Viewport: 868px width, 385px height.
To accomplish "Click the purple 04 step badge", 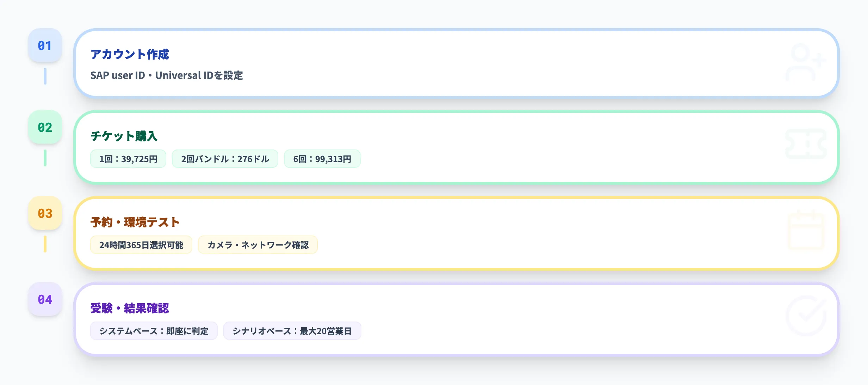I will click(x=45, y=299).
